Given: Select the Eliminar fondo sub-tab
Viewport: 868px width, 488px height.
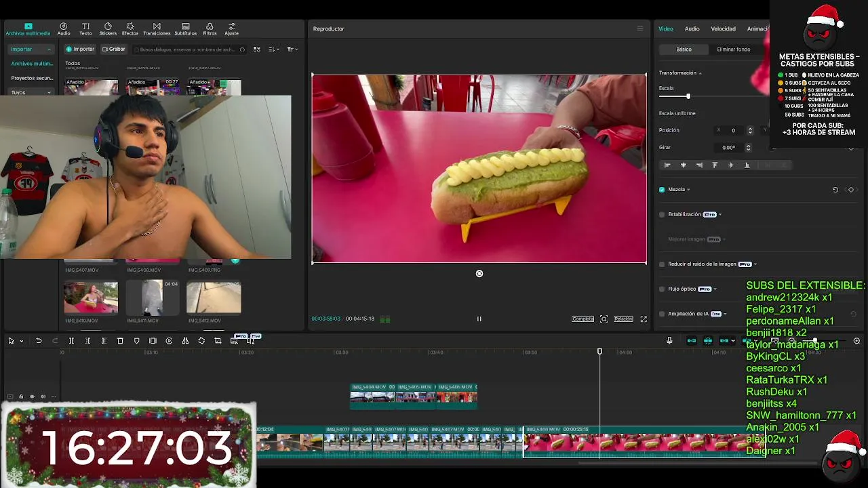Looking at the screenshot, I should point(734,49).
